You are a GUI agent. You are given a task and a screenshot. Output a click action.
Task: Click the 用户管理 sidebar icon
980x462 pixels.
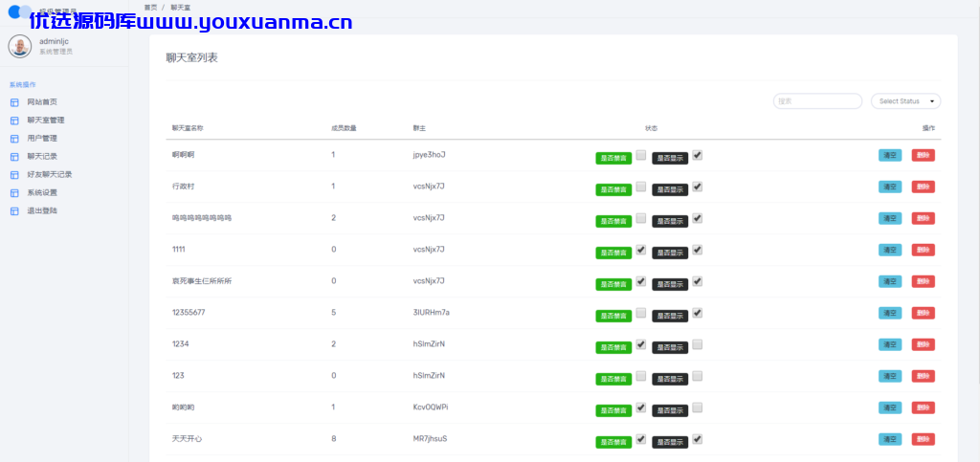tap(14, 139)
